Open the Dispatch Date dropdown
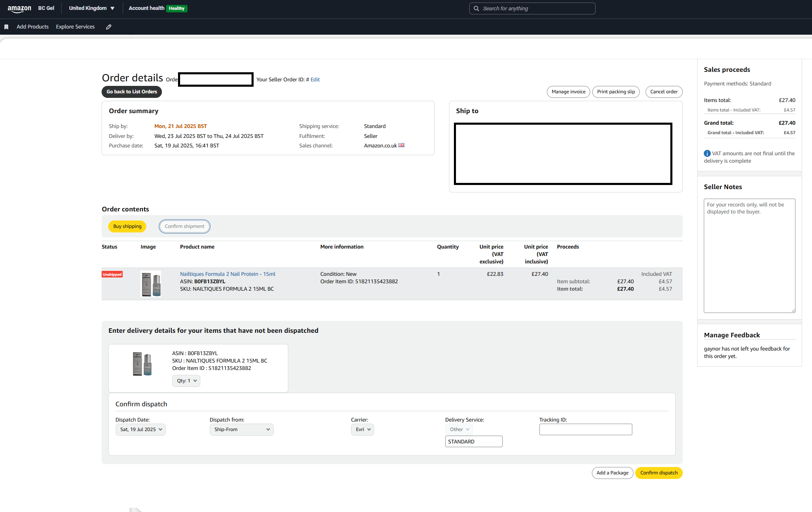 140,429
